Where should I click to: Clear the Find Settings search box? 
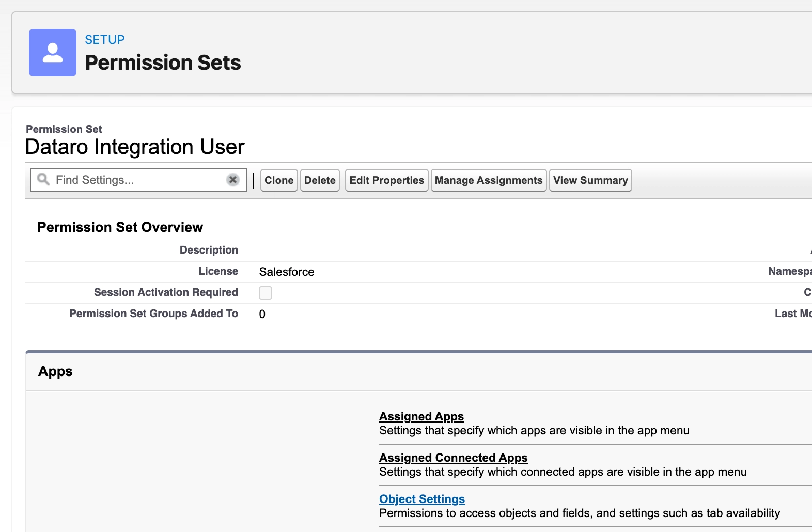(233, 180)
